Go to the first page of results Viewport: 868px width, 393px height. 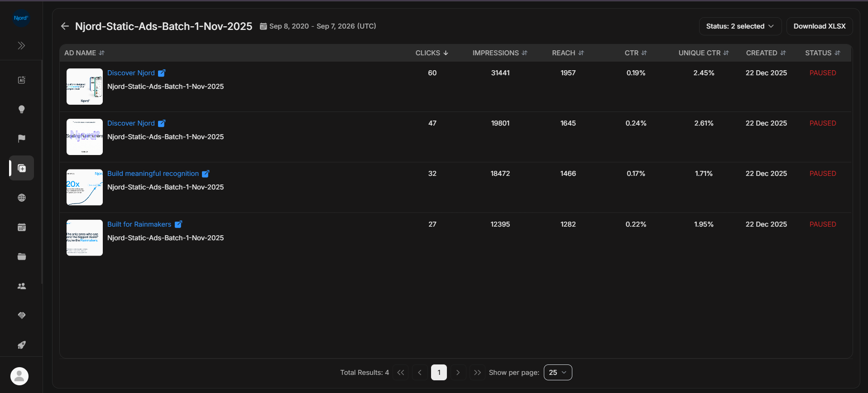401,373
